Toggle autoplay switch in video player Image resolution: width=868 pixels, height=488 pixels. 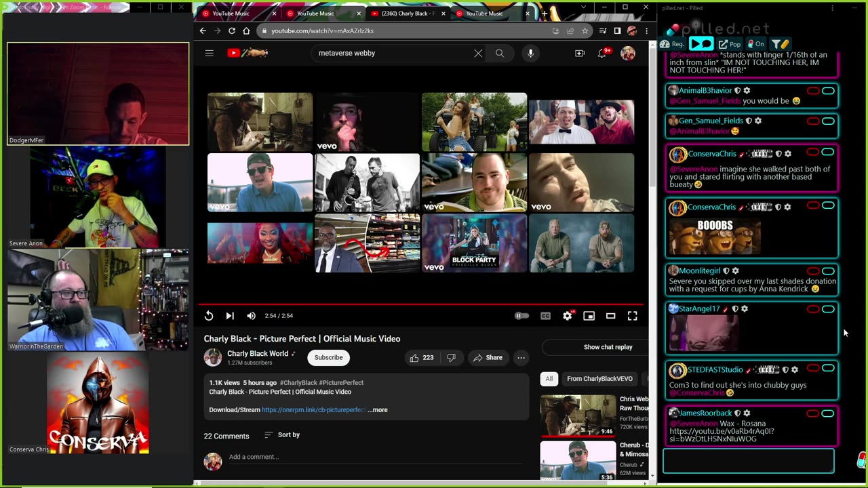point(521,316)
